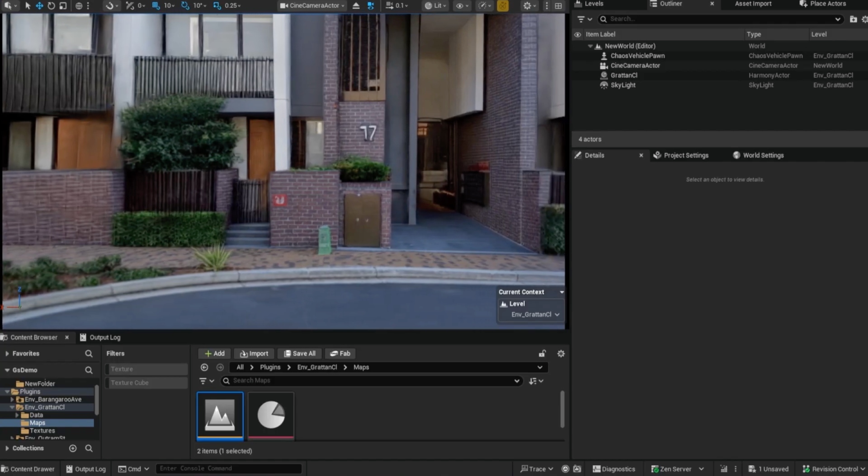868x476 pixels.
Task: Switch to the Place Actors tab
Action: click(x=827, y=4)
